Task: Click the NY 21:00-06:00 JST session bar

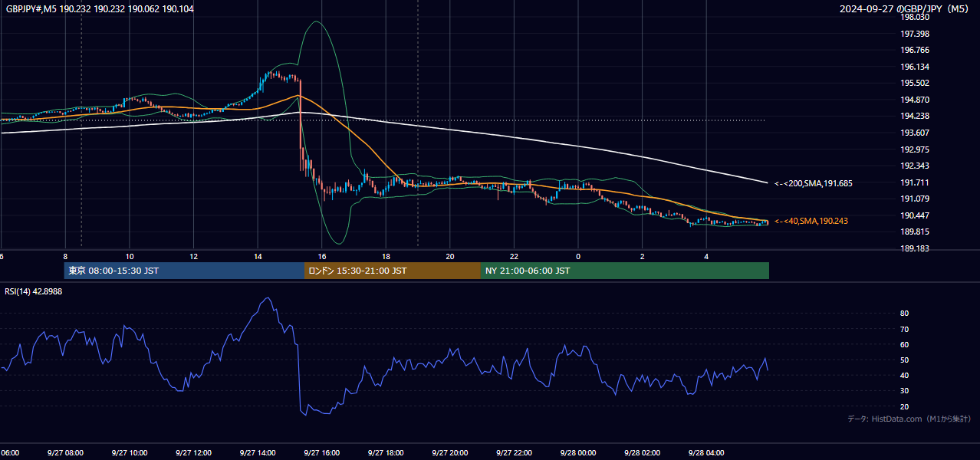Action: 625,271
